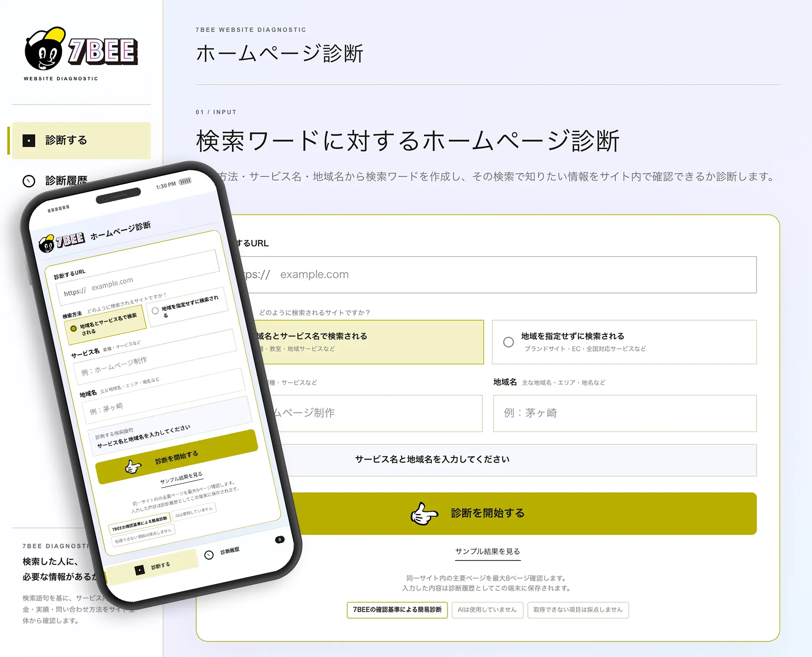Screen dimensions: 812x657
Task: Open the 診断する sidebar menu item
Action: pyautogui.click(x=81, y=141)
